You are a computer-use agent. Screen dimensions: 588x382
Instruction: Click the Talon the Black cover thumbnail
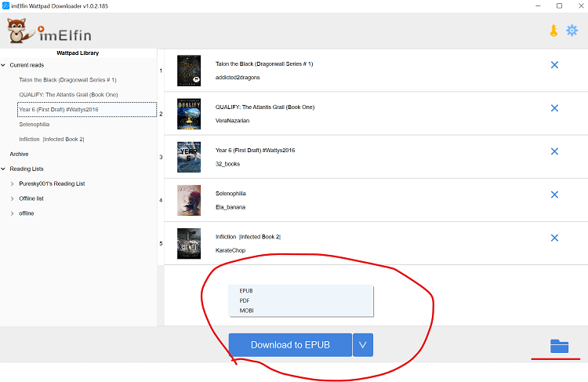tap(189, 71)
